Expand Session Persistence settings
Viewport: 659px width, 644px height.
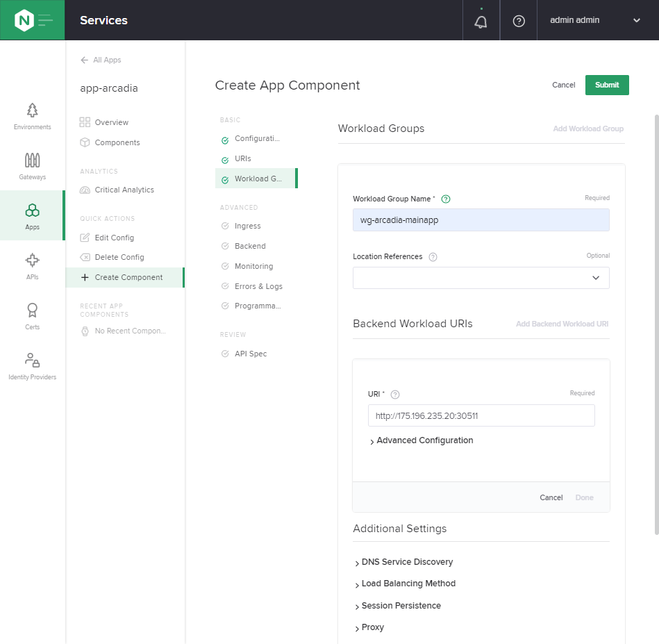coord(398,606)
